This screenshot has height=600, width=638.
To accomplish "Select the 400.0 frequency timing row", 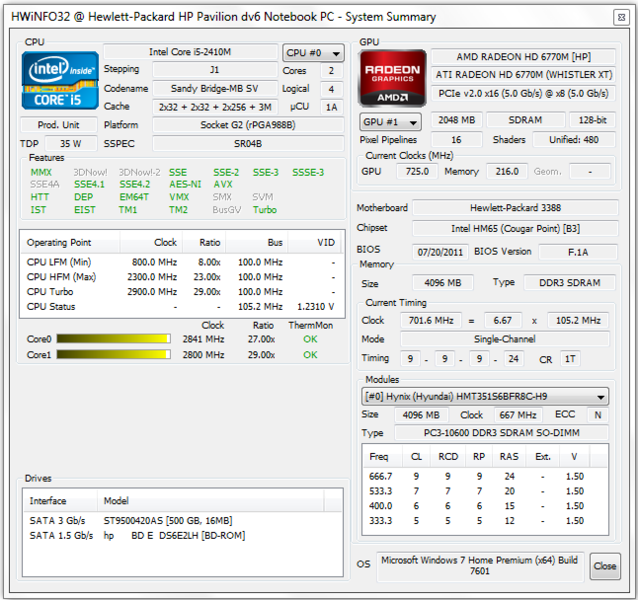I will point(485,506).
